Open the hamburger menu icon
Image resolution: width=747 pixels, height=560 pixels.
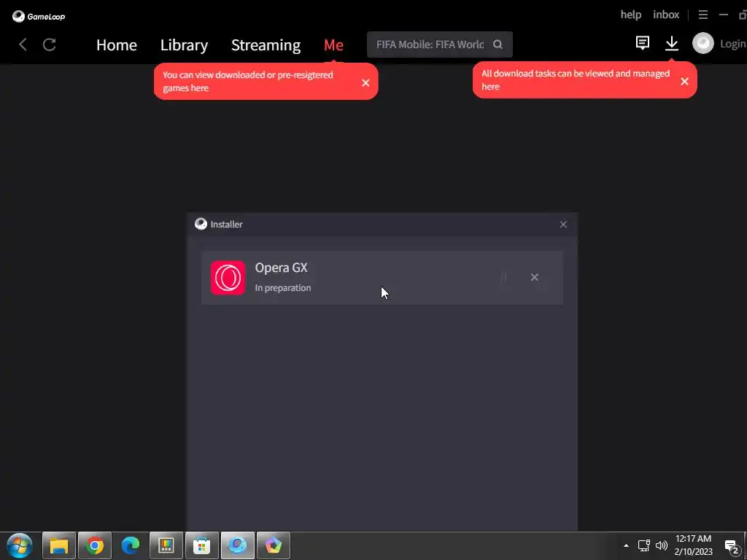pos(703,15)
